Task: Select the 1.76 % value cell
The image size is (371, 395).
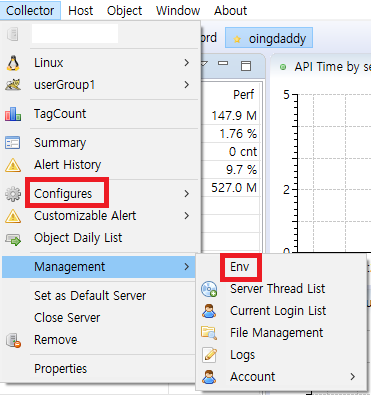Action: coord(238,134)
